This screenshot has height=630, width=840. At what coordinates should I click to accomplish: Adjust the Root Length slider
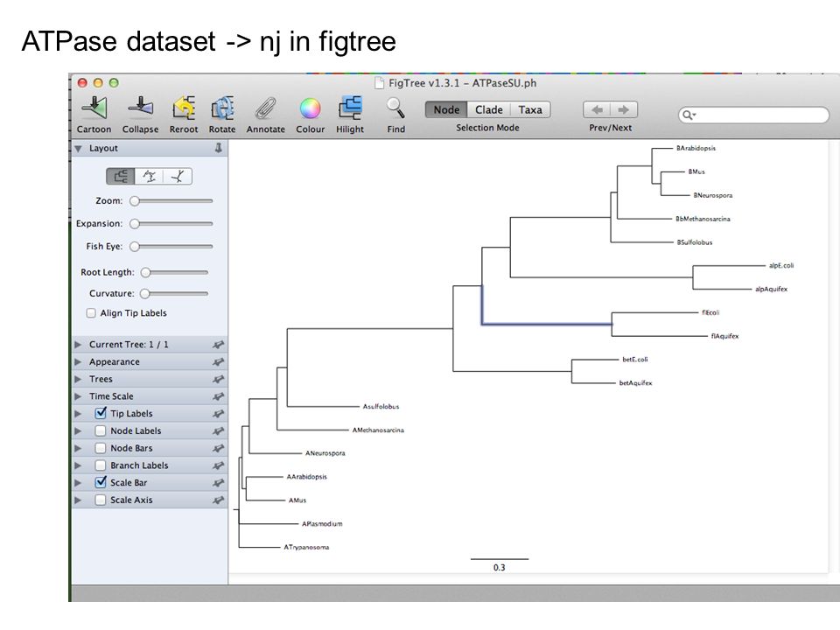pyautogui.click(x=174, y=272)
